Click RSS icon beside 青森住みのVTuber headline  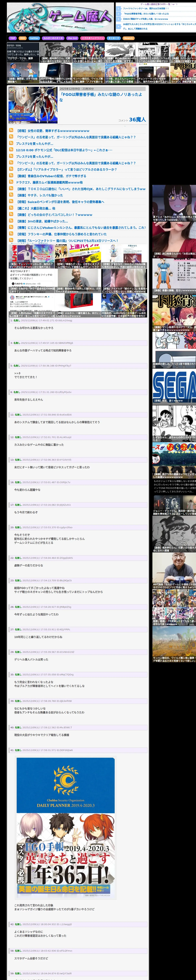pos(11,175)
